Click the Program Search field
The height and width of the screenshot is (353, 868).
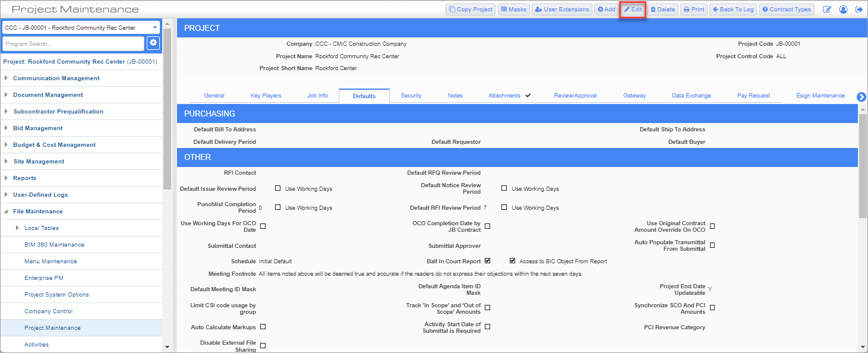click(73, 43)
